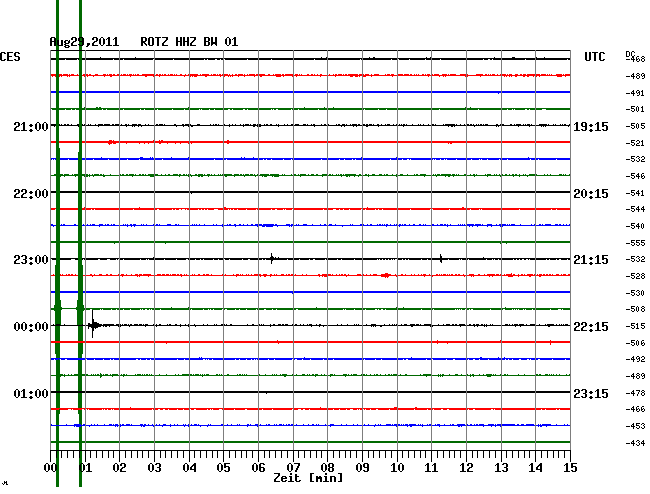
Task: Click the 23:00 trace spike near minute 06
Action: pos(272,259)
